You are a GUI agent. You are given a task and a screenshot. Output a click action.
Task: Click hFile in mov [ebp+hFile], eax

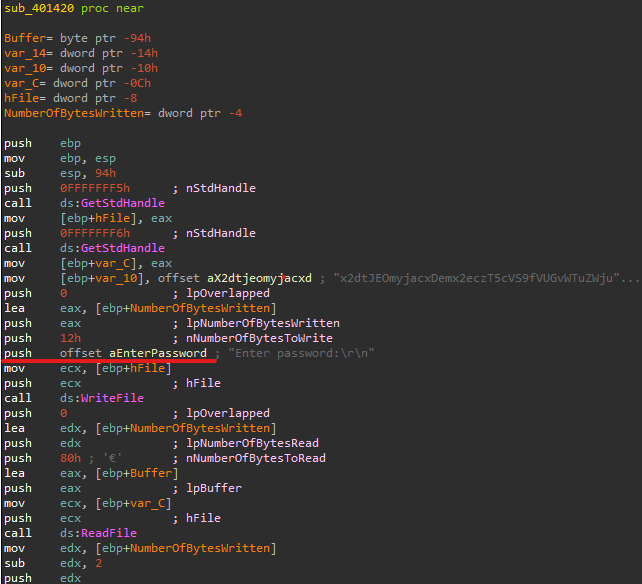coord(112,218)
